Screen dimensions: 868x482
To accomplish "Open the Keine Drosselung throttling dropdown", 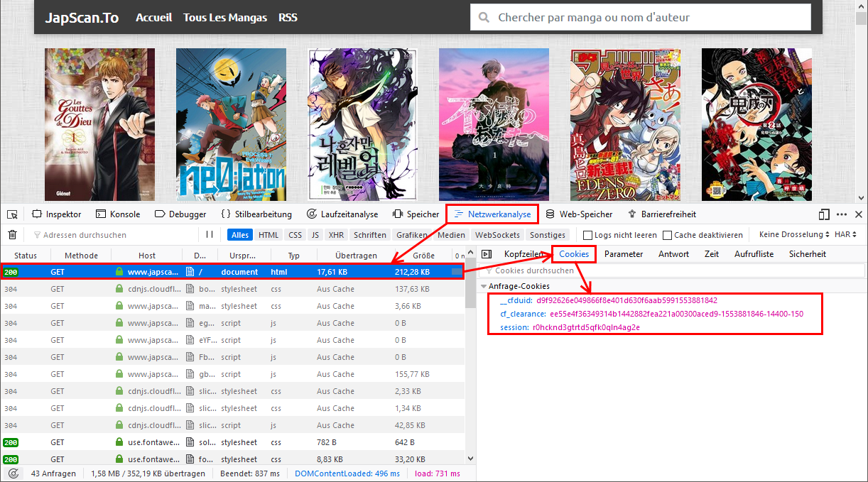I will pyautogui.click(x=793, y=234).
